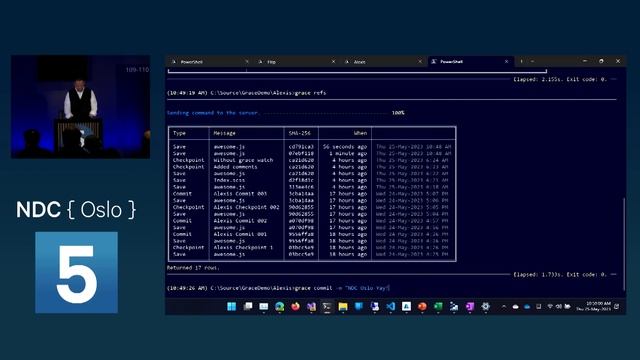
Task: Close the Alexis terminal tab
Action: point(420,62)
